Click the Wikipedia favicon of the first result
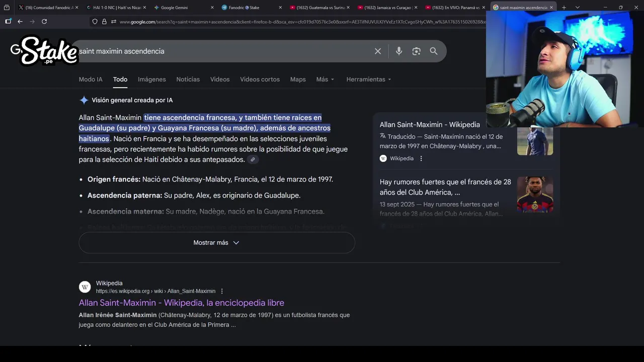Screen dimensions: 644x362 point(85,287)
